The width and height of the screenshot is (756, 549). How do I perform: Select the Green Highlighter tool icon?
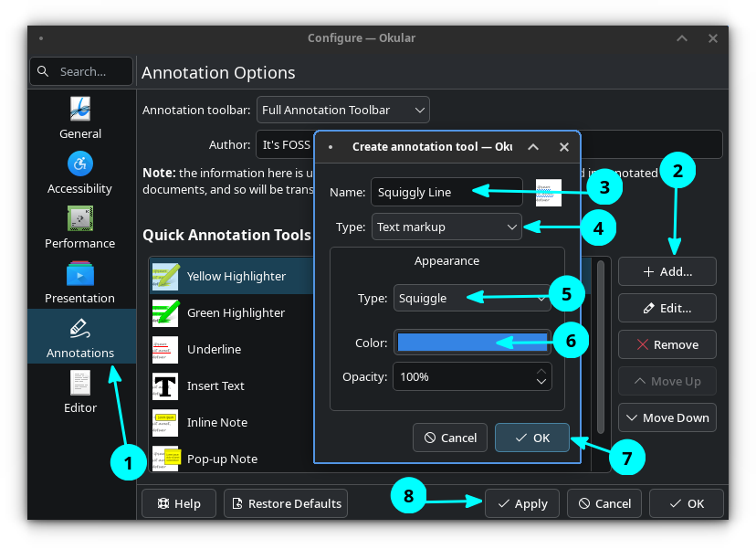click(x=165, y=312)
